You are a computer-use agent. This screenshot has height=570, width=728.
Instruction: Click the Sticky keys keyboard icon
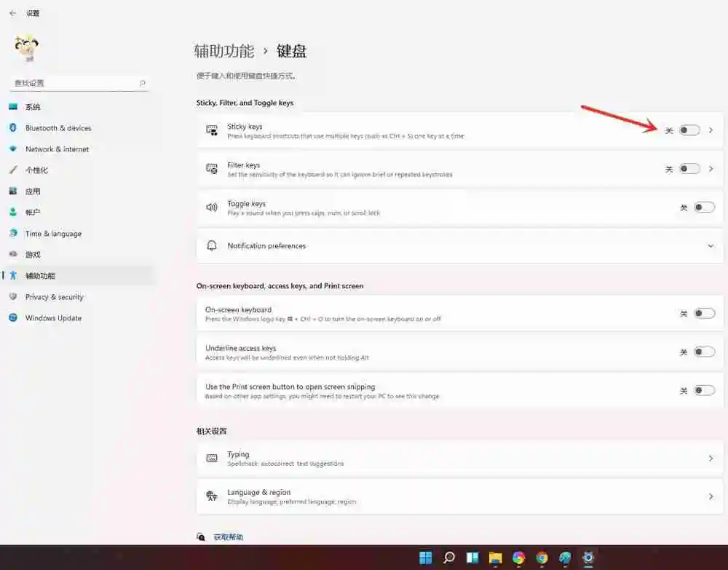coord(212,130)
